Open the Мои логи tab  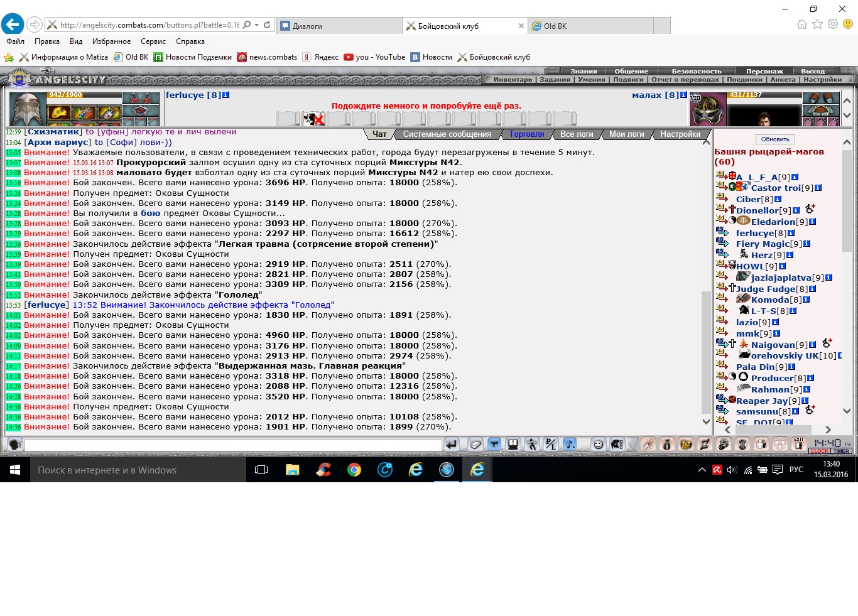pos(626,134)
